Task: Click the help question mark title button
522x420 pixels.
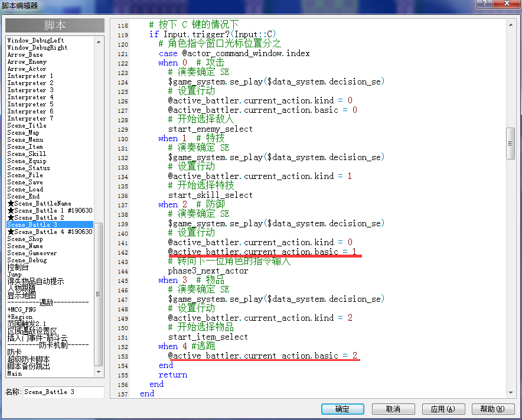Action: (485, 4)
